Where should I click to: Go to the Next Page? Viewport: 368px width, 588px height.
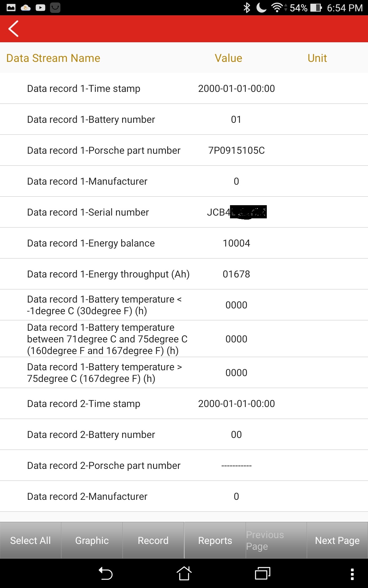[x=337, y=541]
